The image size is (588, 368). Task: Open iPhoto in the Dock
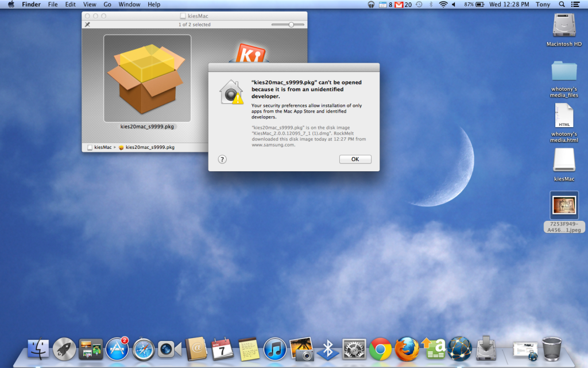coord(301,349)
